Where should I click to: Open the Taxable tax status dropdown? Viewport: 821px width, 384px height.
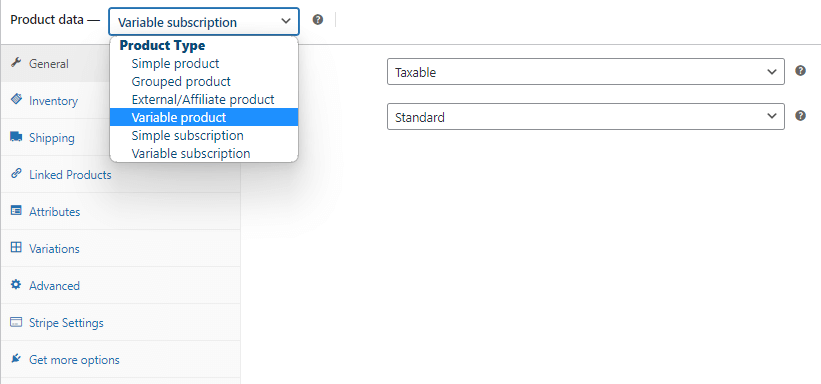(x=585, y=72)
